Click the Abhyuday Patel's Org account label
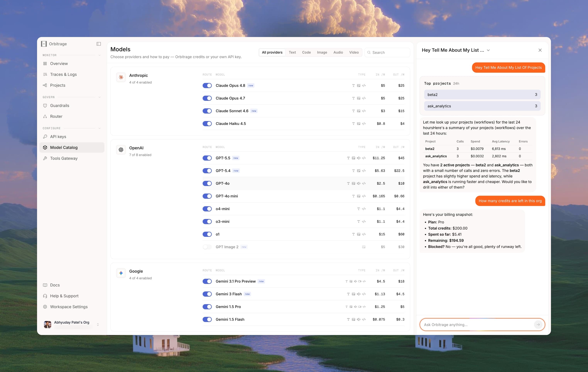 72,322
